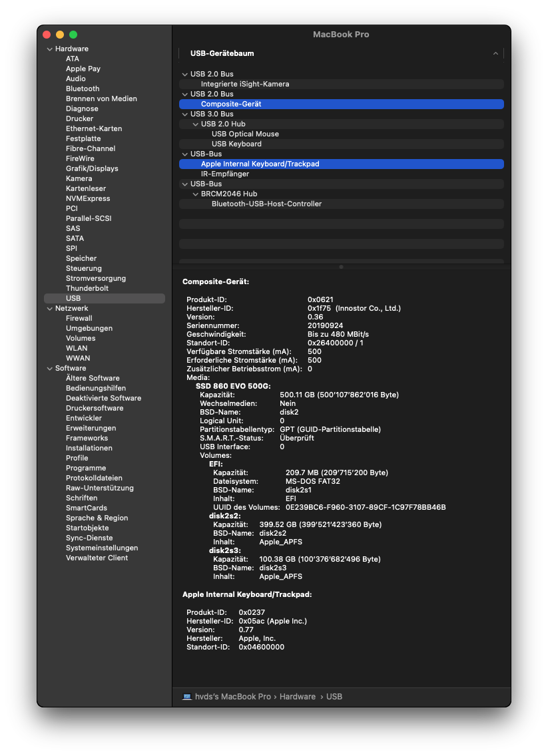Select Stromversorgung in the sidebar
The image size is (548, 756).
(95, 278)
